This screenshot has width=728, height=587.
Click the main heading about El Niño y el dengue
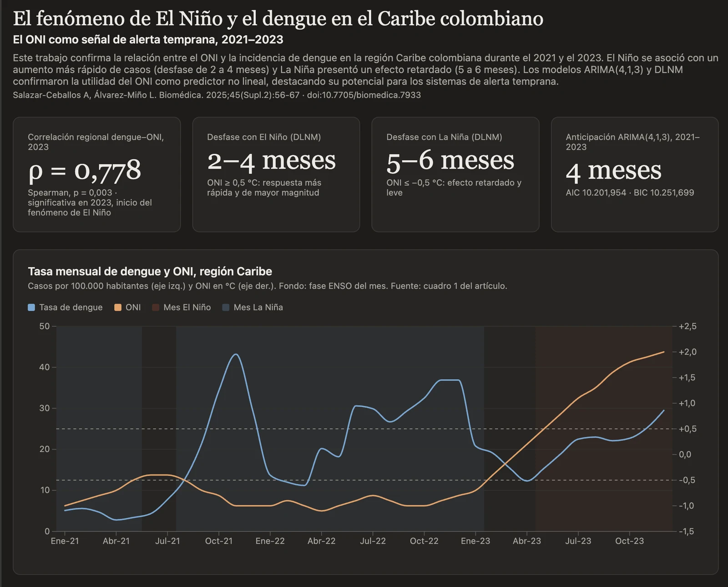point(278,19)
